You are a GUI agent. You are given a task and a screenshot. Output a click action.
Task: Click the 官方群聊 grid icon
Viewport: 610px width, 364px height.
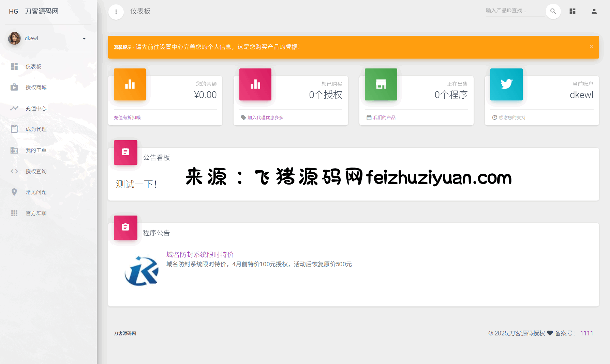[x=14, y=213]
